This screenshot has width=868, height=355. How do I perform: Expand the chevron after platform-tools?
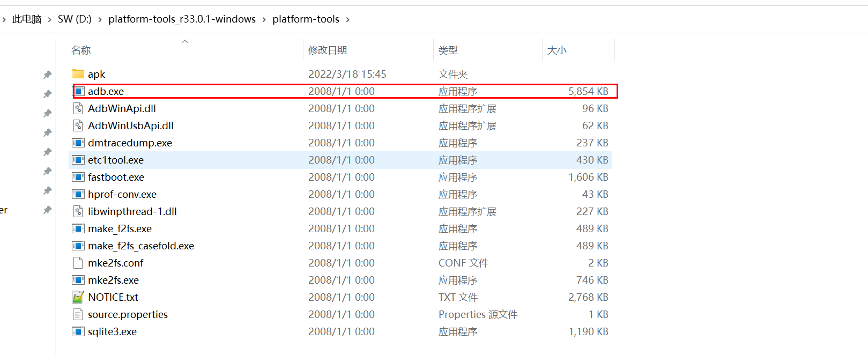347,19
